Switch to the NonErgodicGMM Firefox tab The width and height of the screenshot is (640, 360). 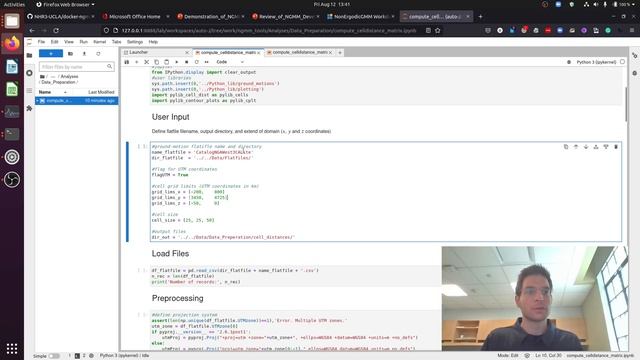(360, 17)
